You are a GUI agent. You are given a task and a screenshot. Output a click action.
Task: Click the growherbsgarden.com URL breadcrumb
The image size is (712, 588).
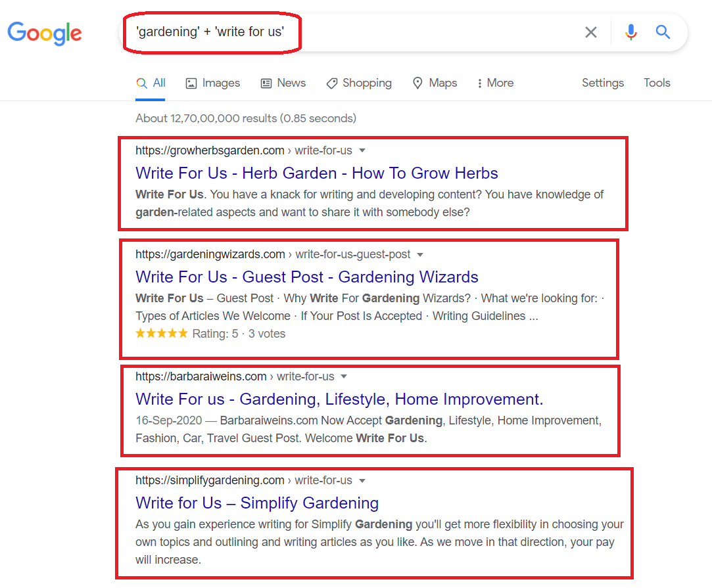coord(243,150)
